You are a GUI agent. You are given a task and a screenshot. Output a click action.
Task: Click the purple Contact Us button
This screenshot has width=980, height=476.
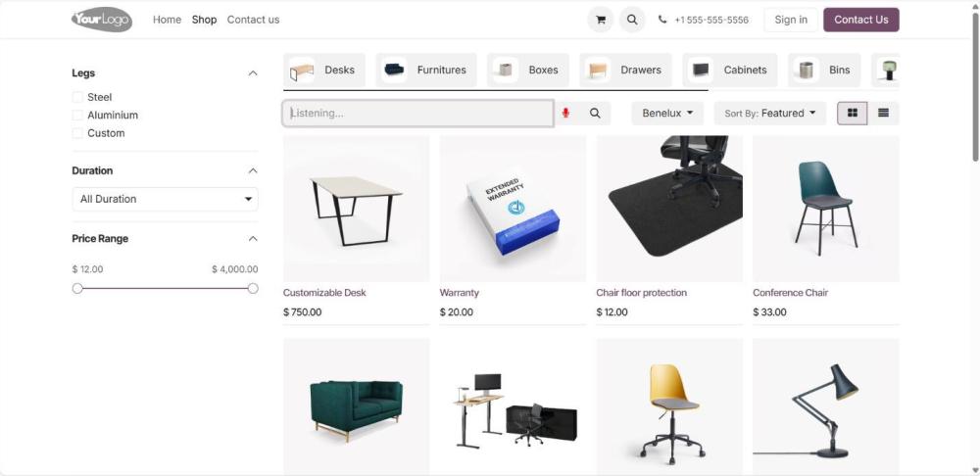[x=861, y=20]
